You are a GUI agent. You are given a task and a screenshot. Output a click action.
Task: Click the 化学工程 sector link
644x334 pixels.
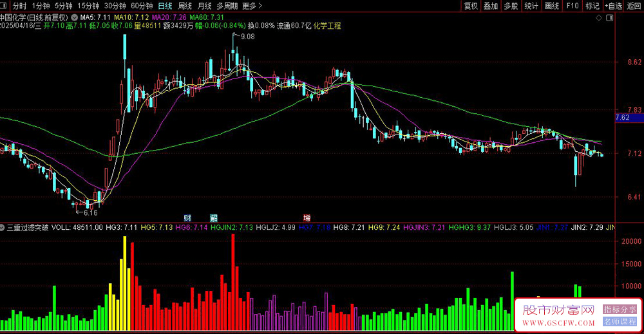tap(327, 26)
